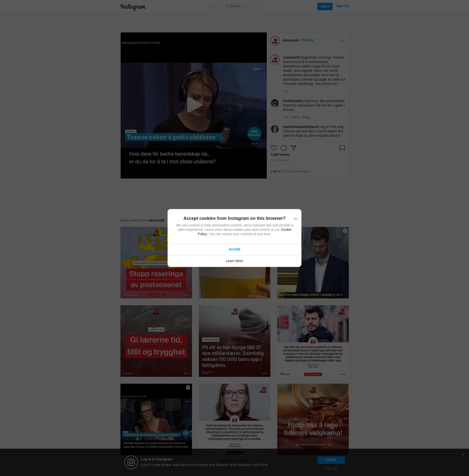Screen dimensions: 469x476
Task: Click Log In button in top header
Action: coord(324,6)
